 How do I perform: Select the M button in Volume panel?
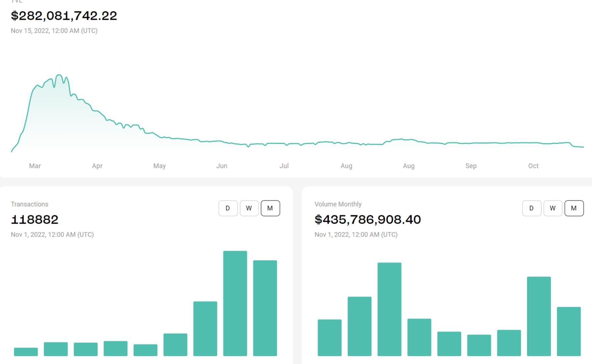(x=574, y=208)
